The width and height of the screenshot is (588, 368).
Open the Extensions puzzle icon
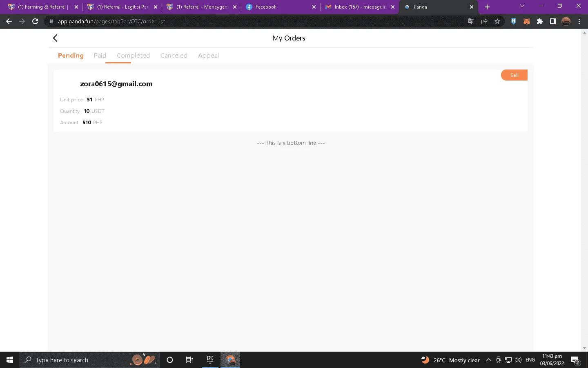[x=540, y=21]
